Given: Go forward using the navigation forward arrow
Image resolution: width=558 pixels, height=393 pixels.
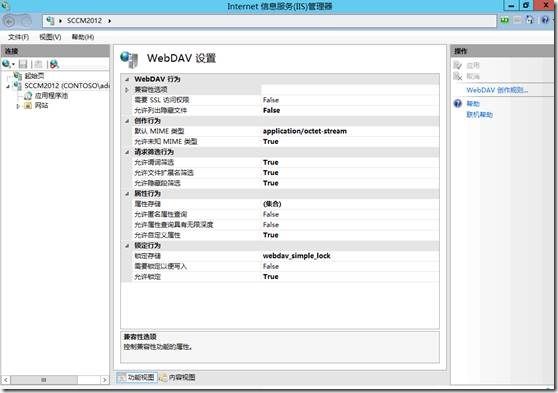Looking at the screenshot, I should [x=25, y=21].
